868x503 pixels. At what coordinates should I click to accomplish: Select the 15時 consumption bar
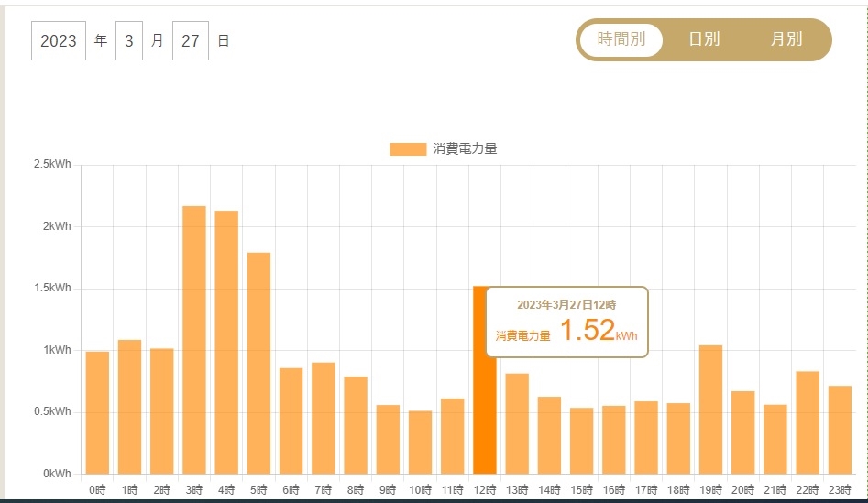tap(581, 441)
